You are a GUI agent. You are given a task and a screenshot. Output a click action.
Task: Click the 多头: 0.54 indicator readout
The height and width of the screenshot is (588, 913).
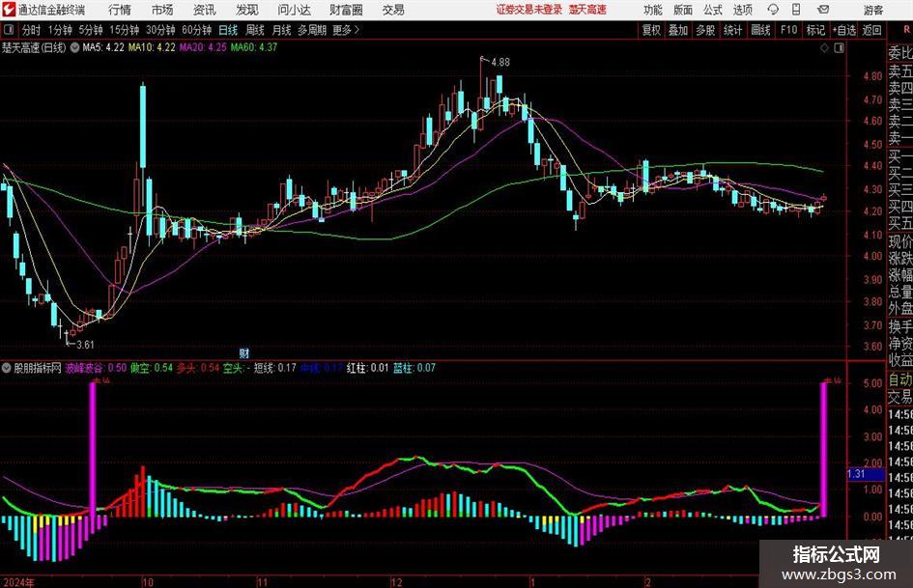click(198, 367)
